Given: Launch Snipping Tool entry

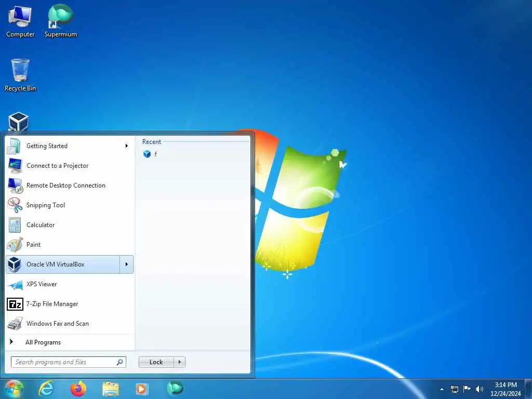Looking at the screenshot, I should click(69, 205).
